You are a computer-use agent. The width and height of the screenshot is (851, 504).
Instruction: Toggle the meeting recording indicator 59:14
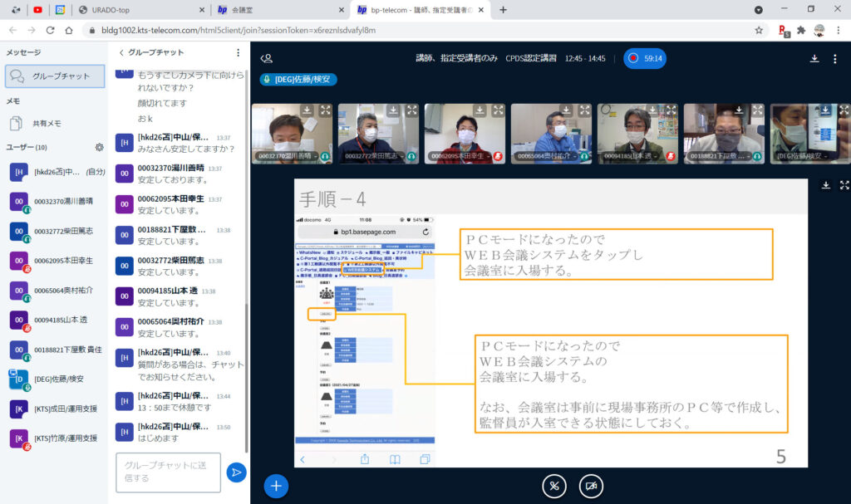[x=645, y=58]
